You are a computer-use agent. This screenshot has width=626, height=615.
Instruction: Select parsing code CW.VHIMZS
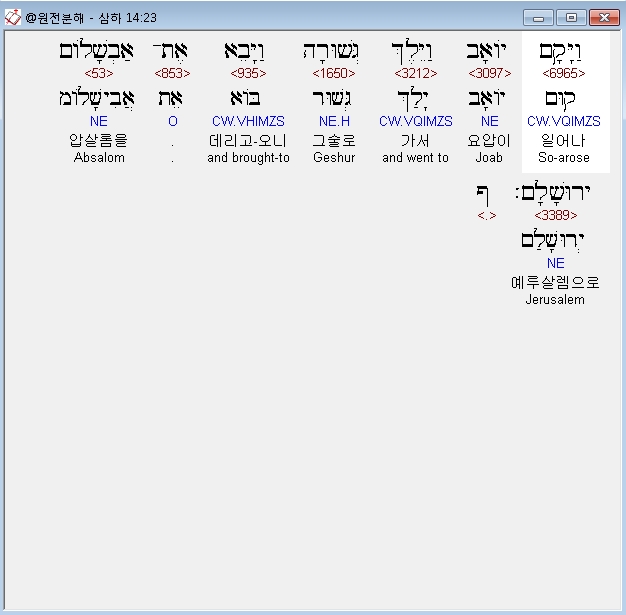pos(248,121)
